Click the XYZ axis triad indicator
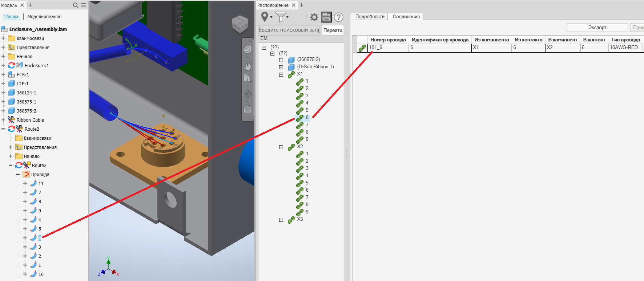 (108, 267)
